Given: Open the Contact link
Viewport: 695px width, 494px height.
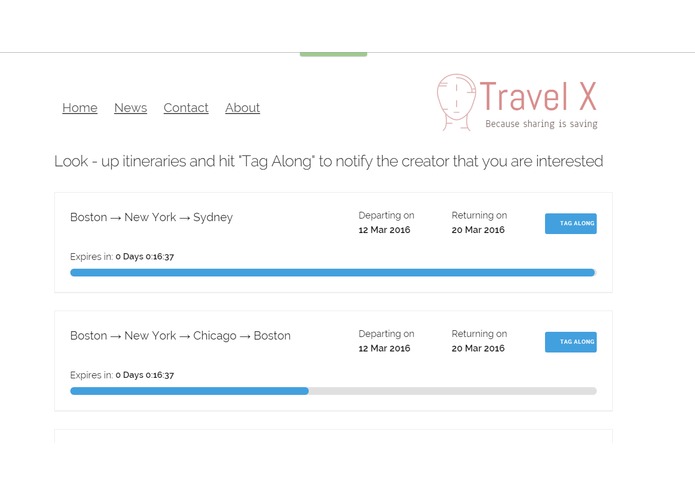Looking at the screenshot, I should coord(186,108).
